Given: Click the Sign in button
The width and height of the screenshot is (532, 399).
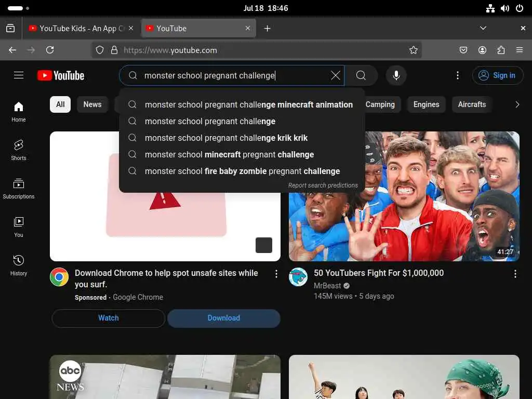Looking at the screenshot, I should pyautogui.click(x=497, y=75).
